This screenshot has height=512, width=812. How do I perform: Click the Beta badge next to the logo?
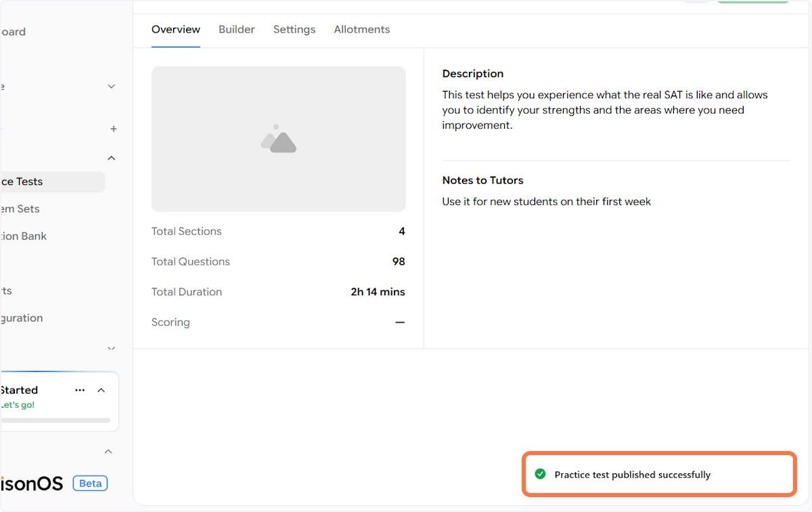tap(90, 483)
